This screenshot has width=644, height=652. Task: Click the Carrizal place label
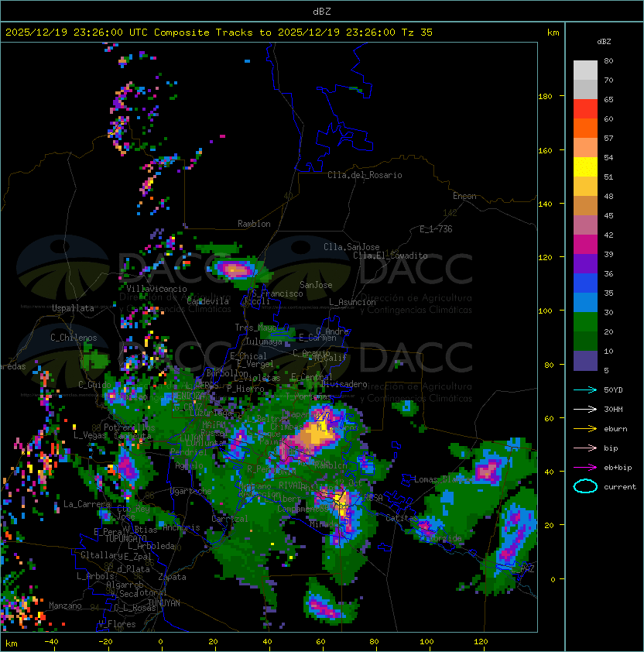tap(229, 519)
